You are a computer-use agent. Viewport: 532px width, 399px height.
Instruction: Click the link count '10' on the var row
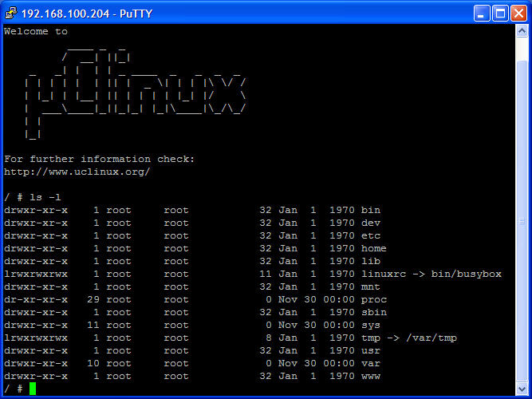pyautogui.click(x=93, y=364)
